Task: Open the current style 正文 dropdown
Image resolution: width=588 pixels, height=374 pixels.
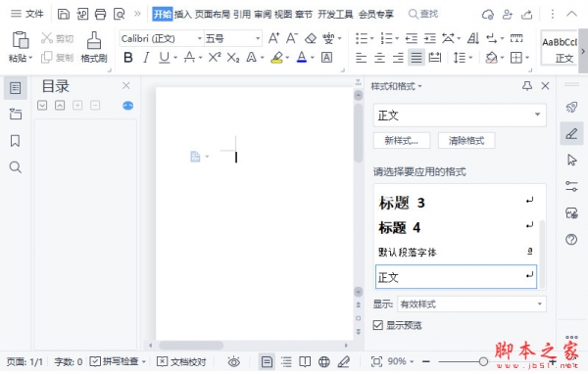Action: pyautogui.click(x=537, y=115)
